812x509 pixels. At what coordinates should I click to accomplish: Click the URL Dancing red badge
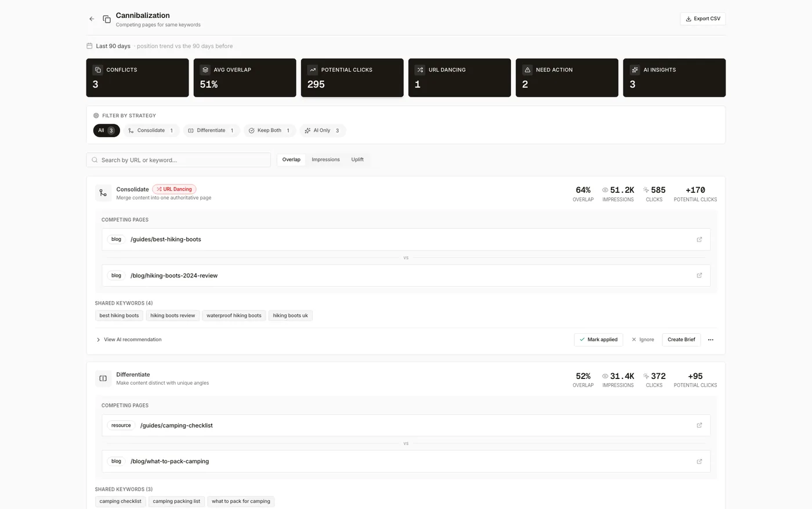coord(174,189)
